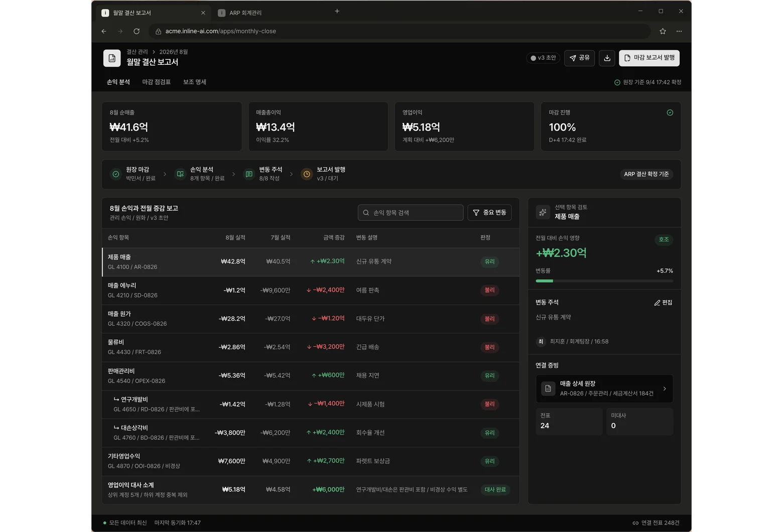Click the 보고서 발행 clock icon
Screen dimensions: 783x532
(x=307, y=174)
